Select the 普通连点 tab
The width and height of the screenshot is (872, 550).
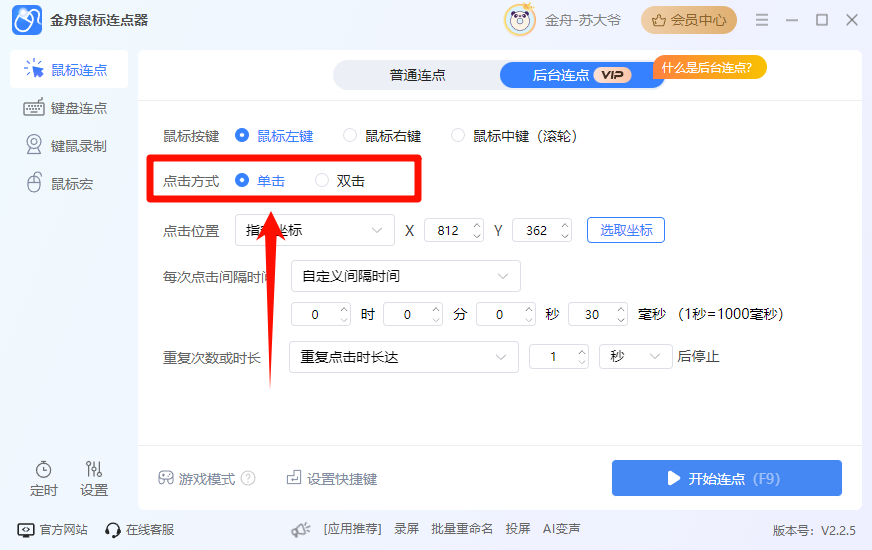(417, 75)
